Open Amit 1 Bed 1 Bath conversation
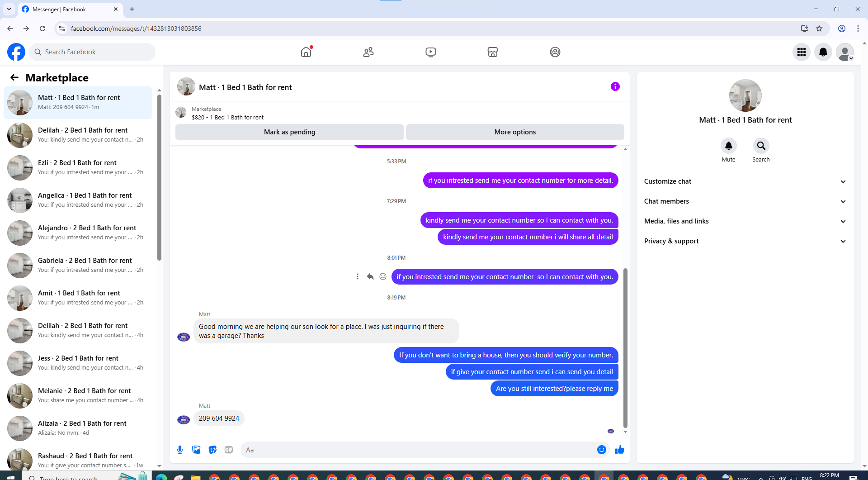Screen dimensions: 868x480 click(78, 298)
